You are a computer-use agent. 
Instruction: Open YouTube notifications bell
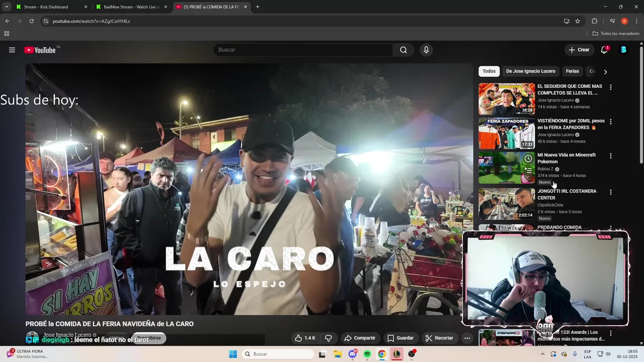[604, 50]
